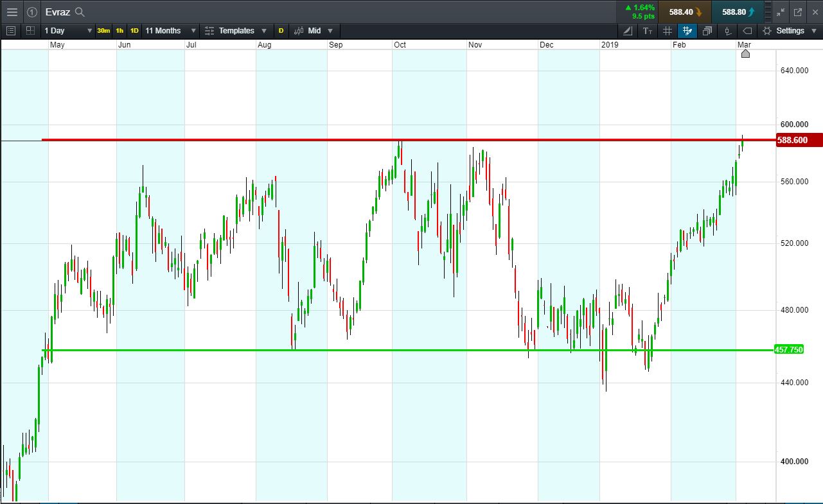Click the grey marker below Mar label
Viewport: 823px width, 504px height.
pos(745,53)
